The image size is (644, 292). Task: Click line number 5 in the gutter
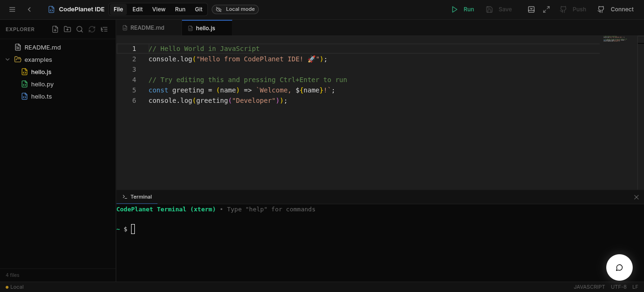[x=134, y=90]
